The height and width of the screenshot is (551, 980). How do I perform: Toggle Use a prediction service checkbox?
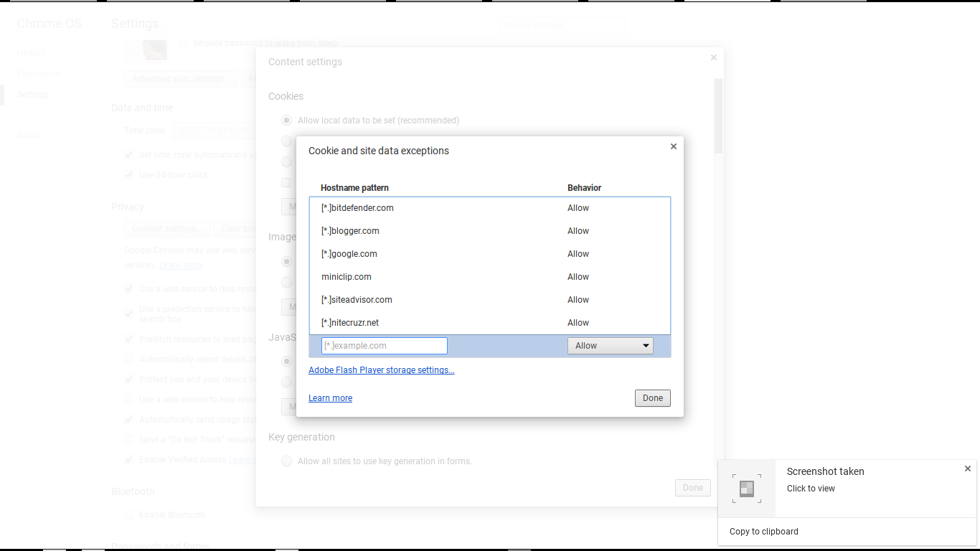129,313
